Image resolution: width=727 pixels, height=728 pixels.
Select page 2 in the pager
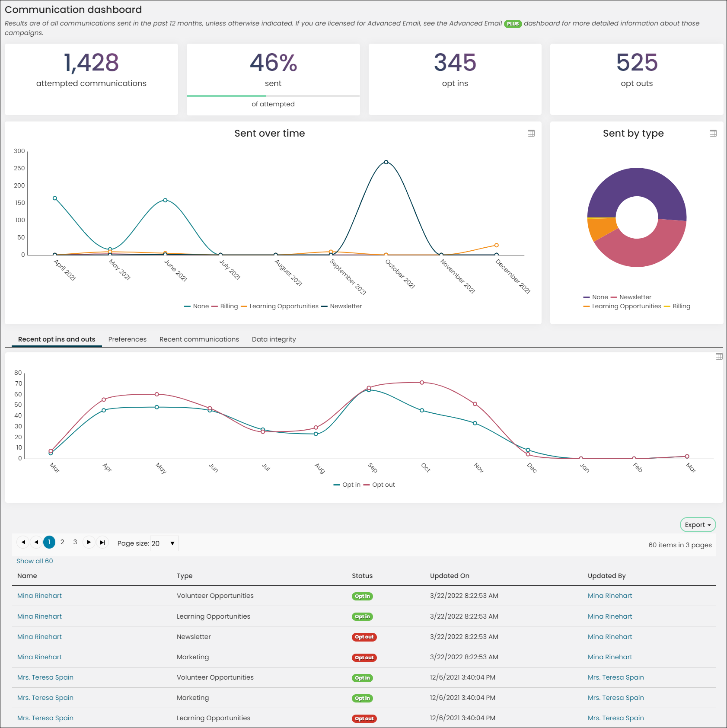click(62, 542)
